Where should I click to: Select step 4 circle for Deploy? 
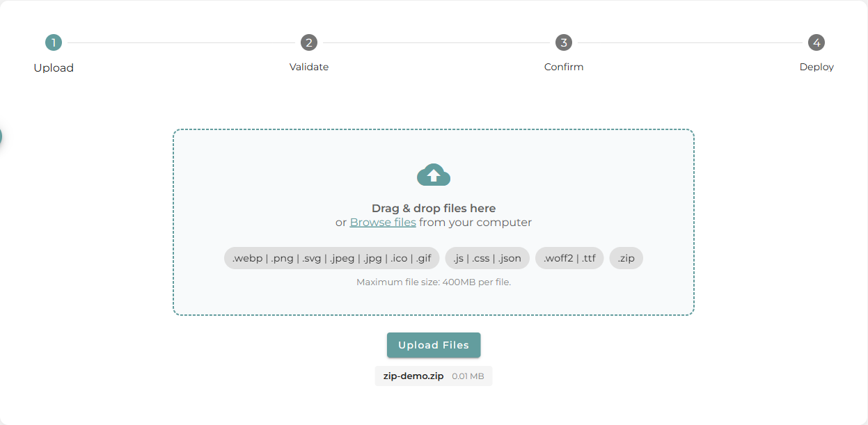coord(816,42)
